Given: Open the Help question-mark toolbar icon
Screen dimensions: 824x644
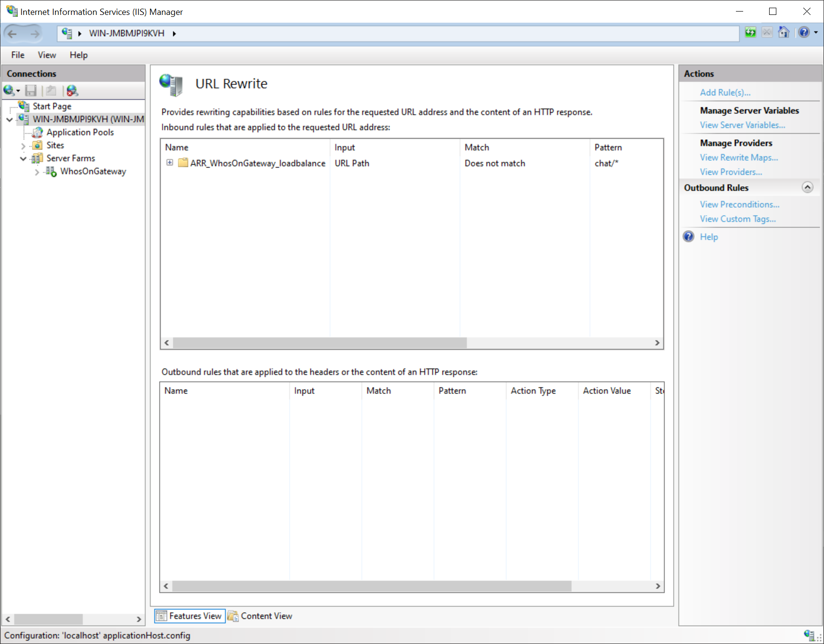Looking at the screenshot, I should pos(804,32).
